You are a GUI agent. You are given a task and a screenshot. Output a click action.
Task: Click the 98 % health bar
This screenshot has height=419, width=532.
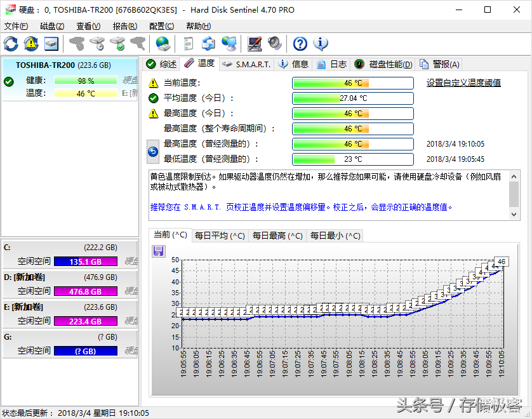[x=86, y=81]
